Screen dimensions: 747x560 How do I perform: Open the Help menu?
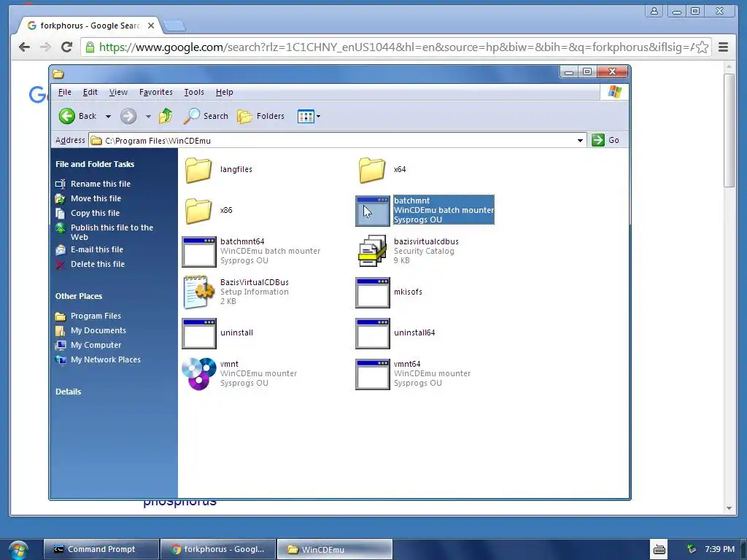(225, 93)
